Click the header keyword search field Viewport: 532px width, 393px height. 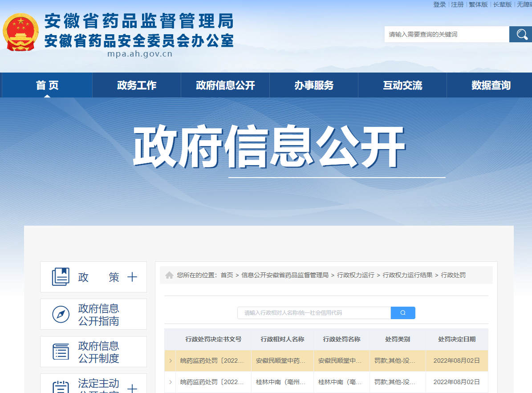coord(447,34)
